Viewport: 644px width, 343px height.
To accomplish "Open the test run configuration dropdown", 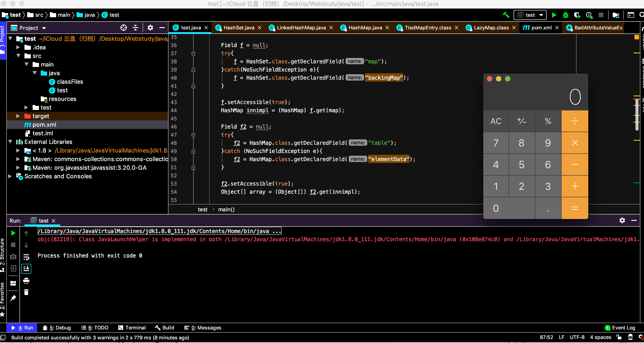I will click(530, 15).
